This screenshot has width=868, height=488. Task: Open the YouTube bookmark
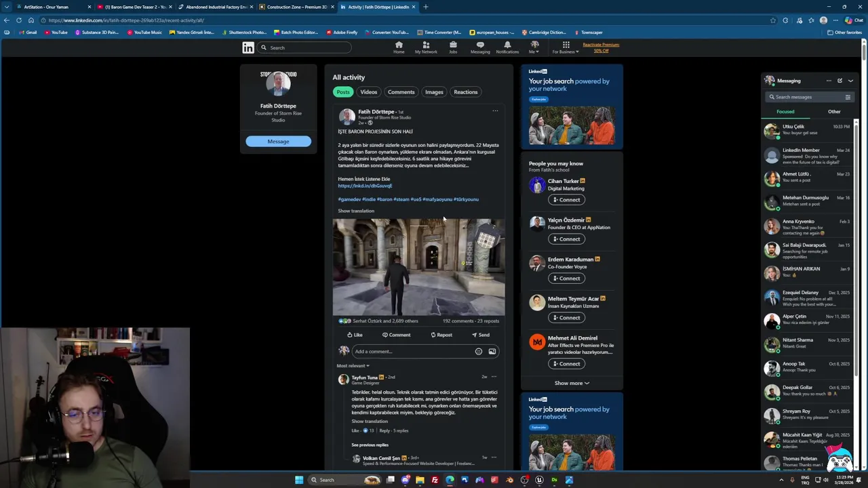(56, 33)
